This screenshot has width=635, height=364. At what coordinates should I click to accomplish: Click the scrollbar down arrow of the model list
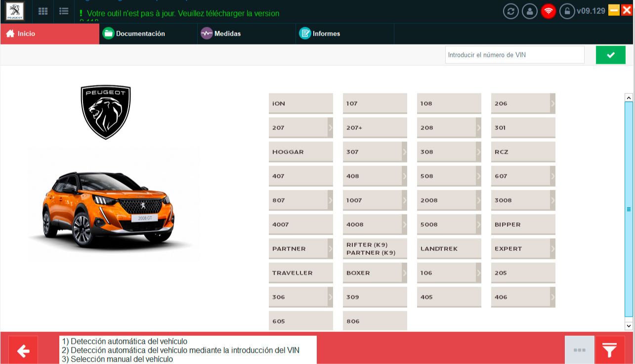(x=629, y=326)
